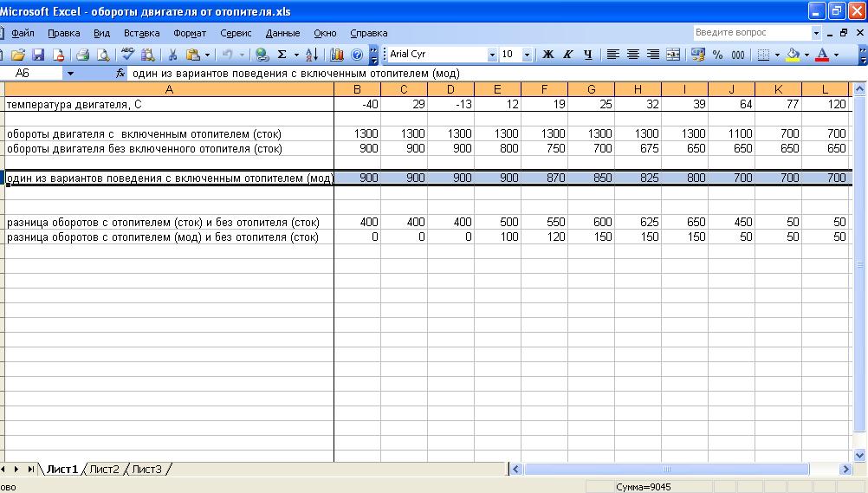The image size is (868, 493).
Task: Click the AutoSum sigma icon
Action: [x=282, y=55]
